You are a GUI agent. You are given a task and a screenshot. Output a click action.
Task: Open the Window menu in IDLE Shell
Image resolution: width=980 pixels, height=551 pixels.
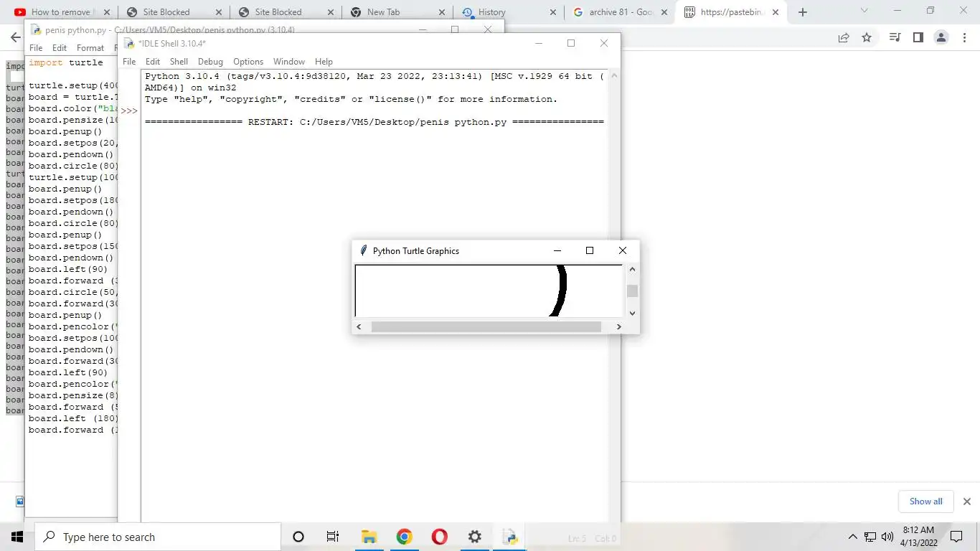(289, 62)
